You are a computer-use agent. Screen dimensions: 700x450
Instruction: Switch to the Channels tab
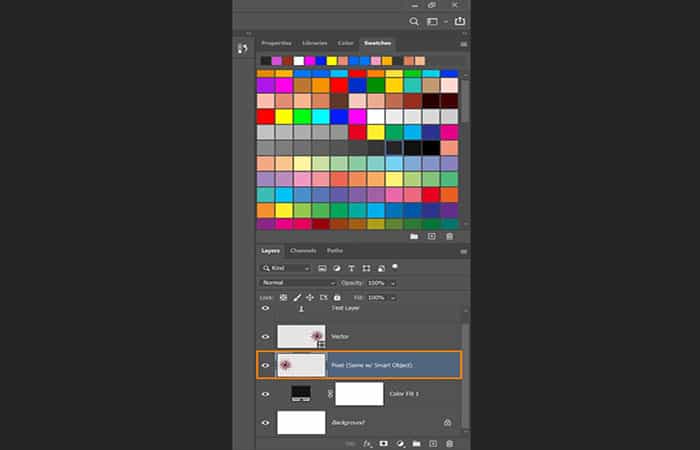(x=303, y=251)
